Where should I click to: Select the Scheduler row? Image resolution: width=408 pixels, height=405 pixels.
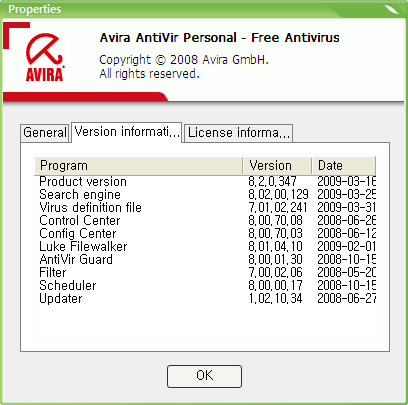[205, 286]
